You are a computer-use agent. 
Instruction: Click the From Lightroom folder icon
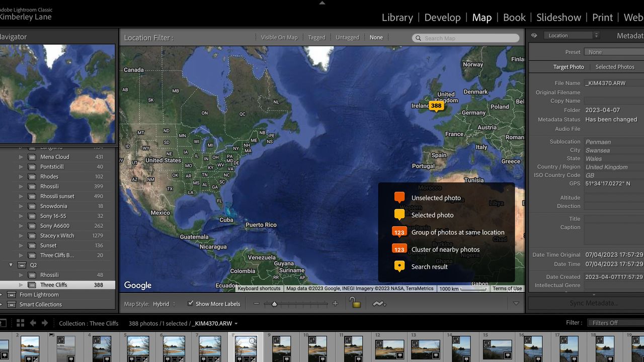pos(12,295)
